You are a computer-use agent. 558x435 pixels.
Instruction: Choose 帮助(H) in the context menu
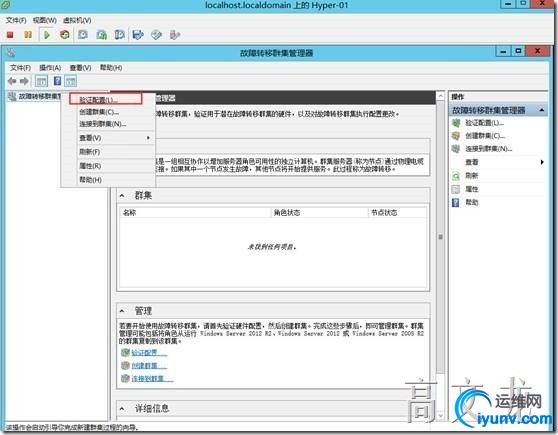coord(109,180)
